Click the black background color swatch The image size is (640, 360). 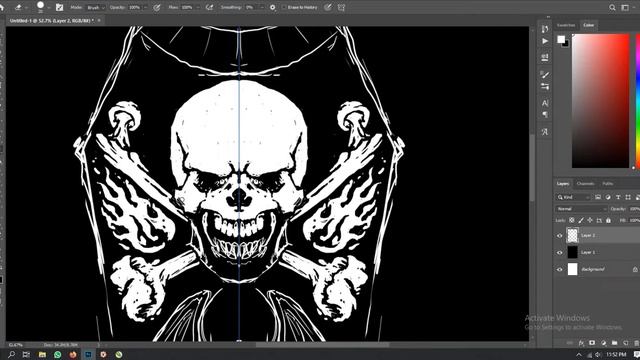coord(566,44)
